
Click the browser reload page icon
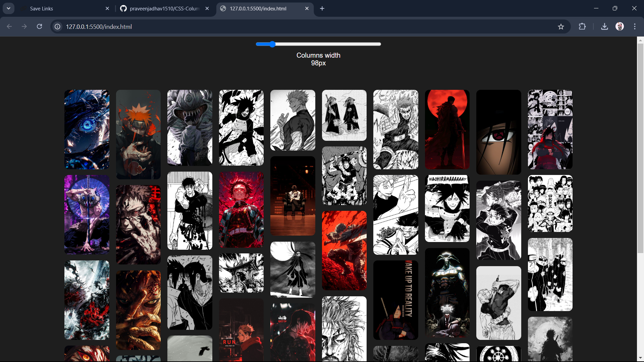click(39, 26)
